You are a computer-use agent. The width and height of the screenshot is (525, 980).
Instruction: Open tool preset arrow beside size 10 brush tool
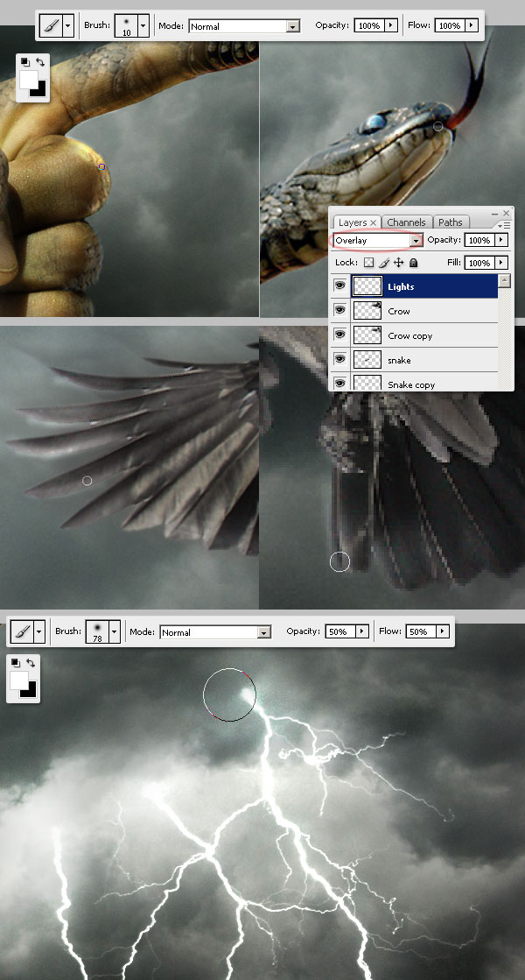pyautogui.click(x=67, y=25)
